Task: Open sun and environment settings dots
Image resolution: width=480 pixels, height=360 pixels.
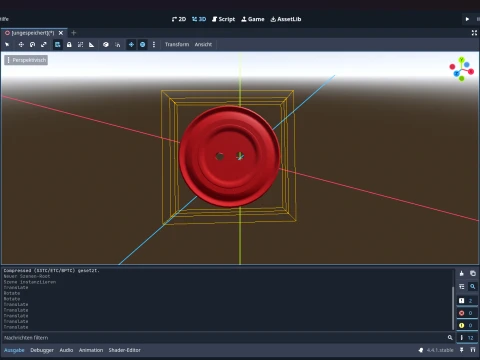Action: pos(154,44)
